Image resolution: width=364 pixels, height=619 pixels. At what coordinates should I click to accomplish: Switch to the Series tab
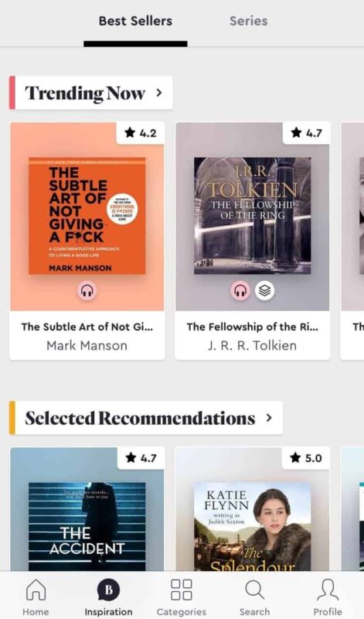coord(248,21)
